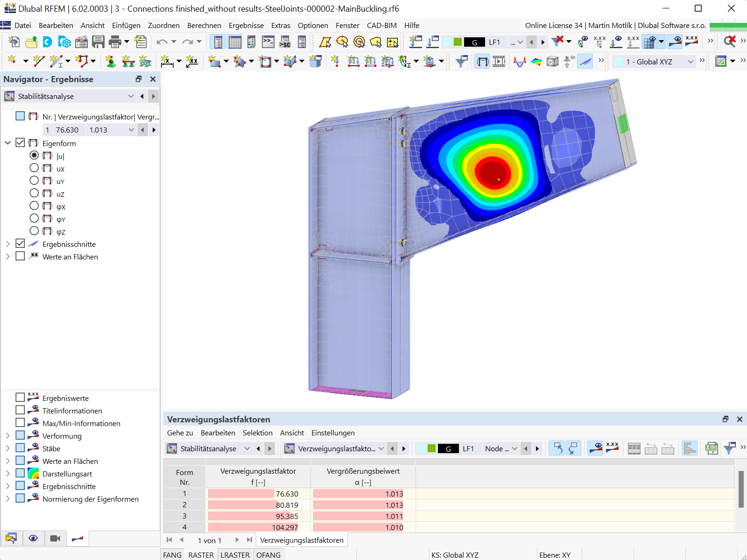Open the CAD-BIM menu

coord(381,25)
